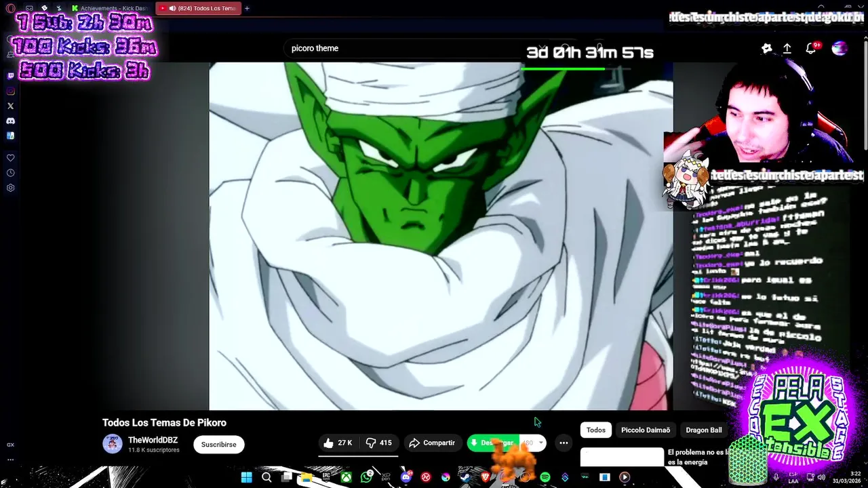Open ESP LAA language indicator

[793, 477]
